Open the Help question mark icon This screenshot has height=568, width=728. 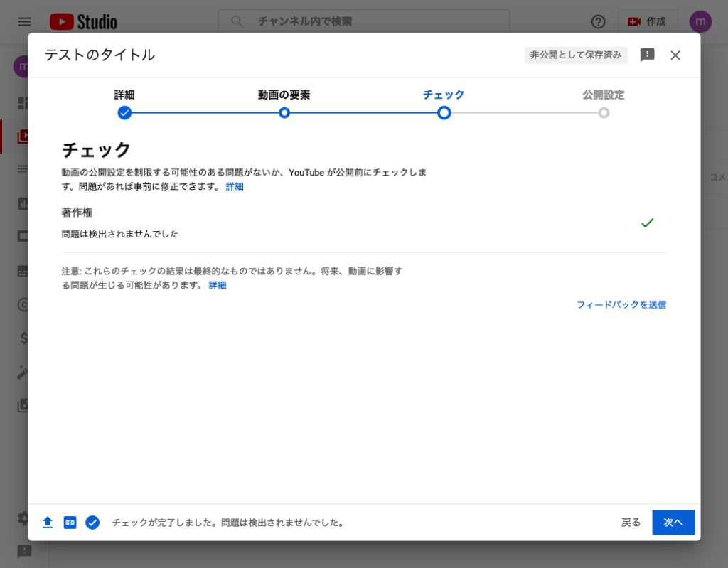pyautogui.click(x=598, y=22)
